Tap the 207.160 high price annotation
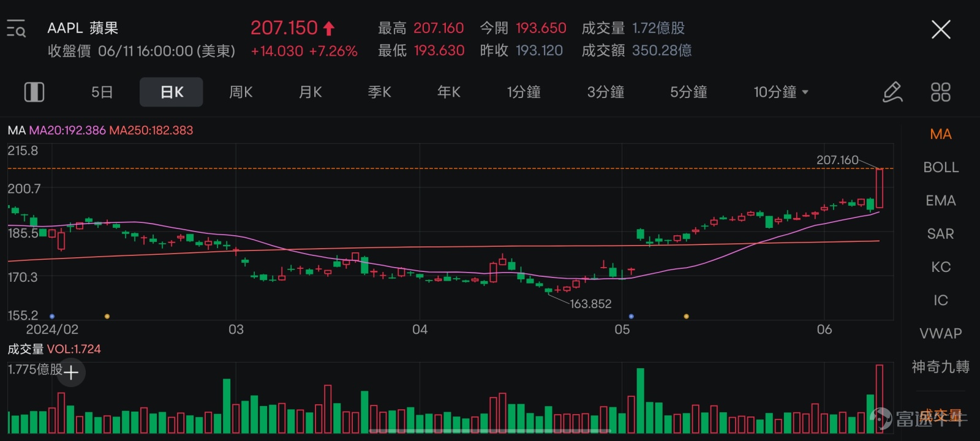This screenshot has height=441, width=980. click(837, 160)
